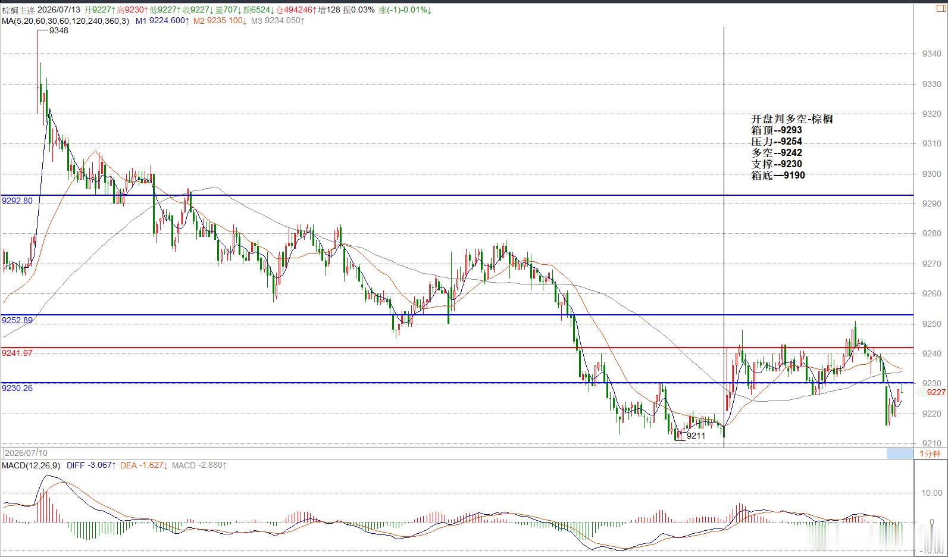Select the M1 9224.600 moving average value

point(162,21)
